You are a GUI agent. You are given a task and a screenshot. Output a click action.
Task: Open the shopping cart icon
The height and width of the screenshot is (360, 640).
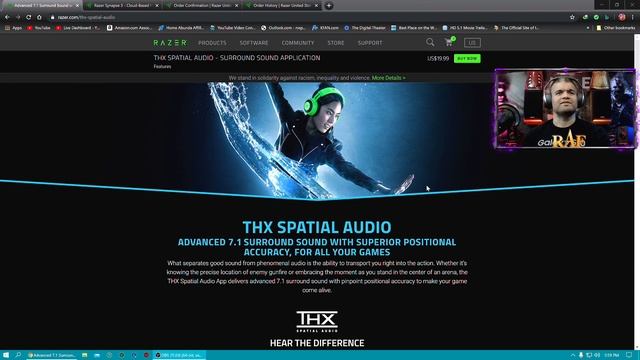[x=449, y=42]
